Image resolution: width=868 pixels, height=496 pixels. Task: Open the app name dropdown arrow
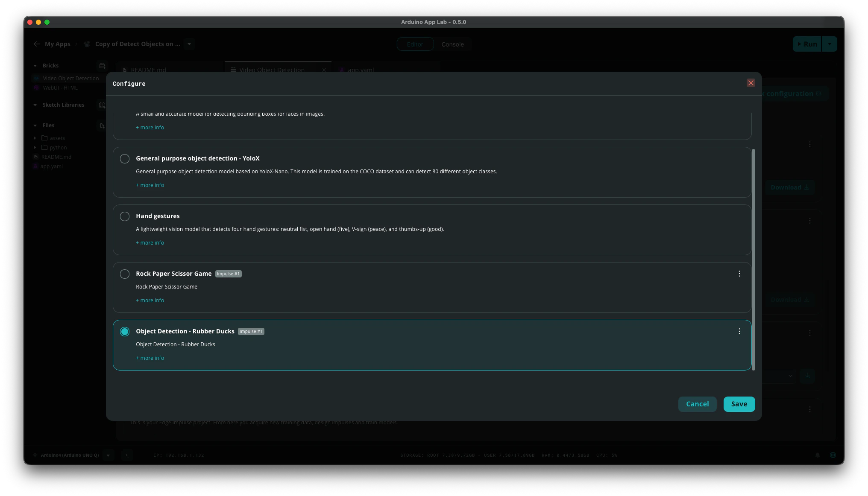click(x=189, y=44)
